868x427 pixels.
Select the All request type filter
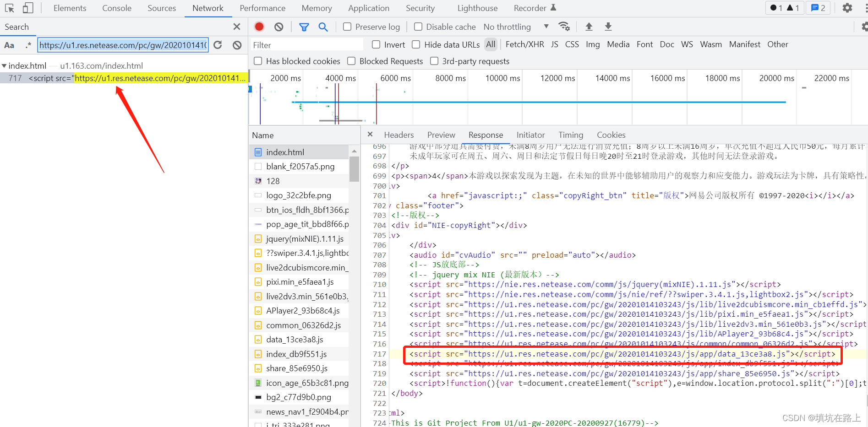tap(491, 44)
